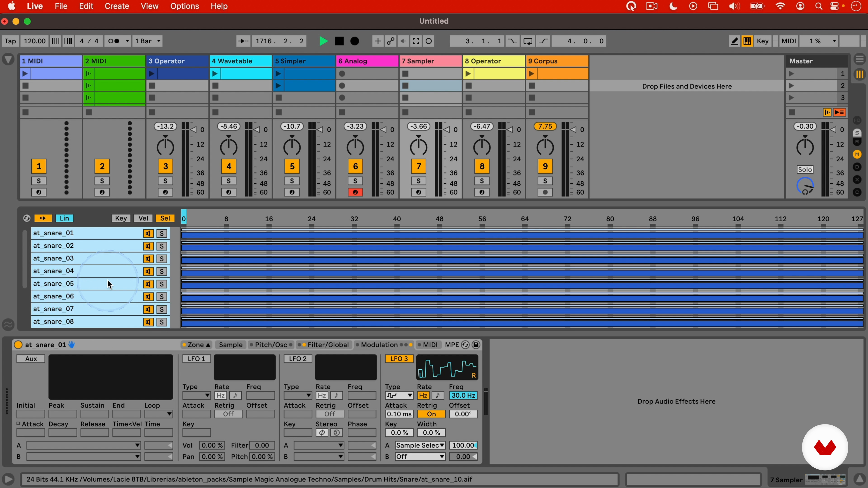Click the Hot-Swap icon next to at_snare_01
The width and height of the screenshot is (868, 488).
pyautogui.click(x=72, y=345)
